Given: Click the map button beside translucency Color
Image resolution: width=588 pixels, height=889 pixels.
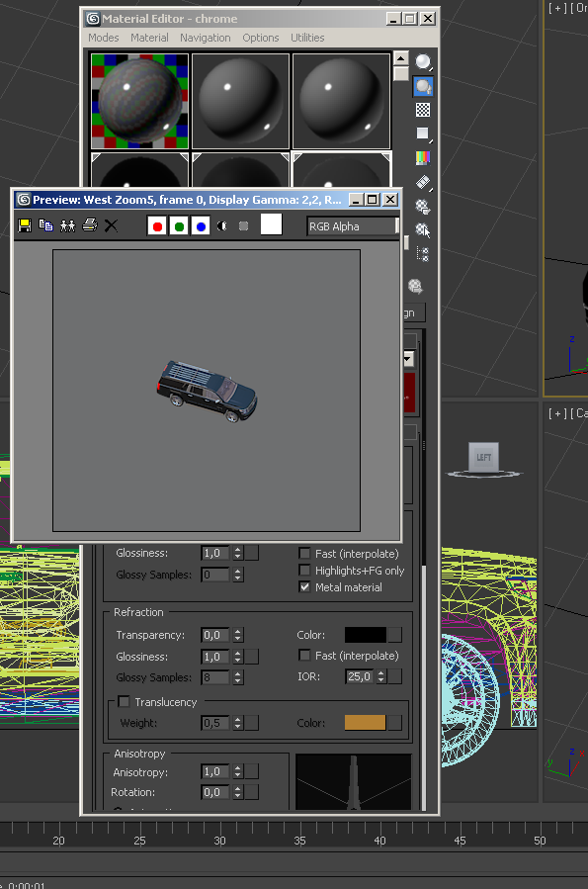Looking at the screenshot, I should (395, 722).
